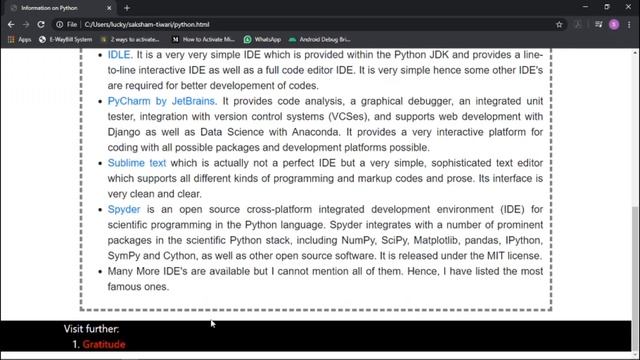
Task: Go back with the browser back arrow
Action: (11, 24)
